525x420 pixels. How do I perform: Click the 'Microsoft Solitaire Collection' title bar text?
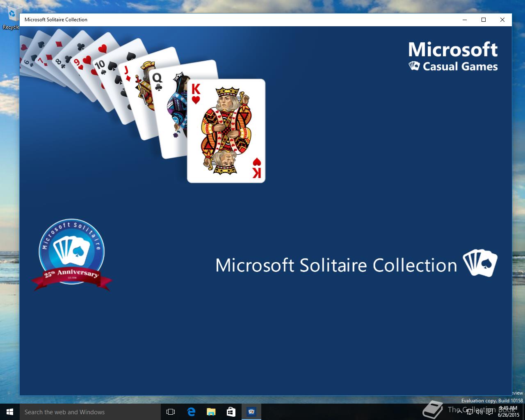coord(56,20)
